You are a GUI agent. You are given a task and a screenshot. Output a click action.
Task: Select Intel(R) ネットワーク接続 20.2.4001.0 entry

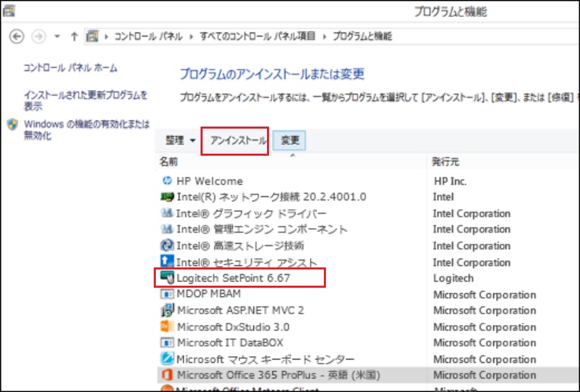point(271,197)
